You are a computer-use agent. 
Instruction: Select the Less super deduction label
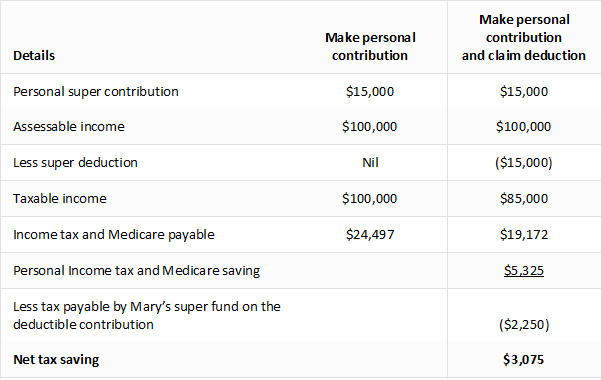75,163
